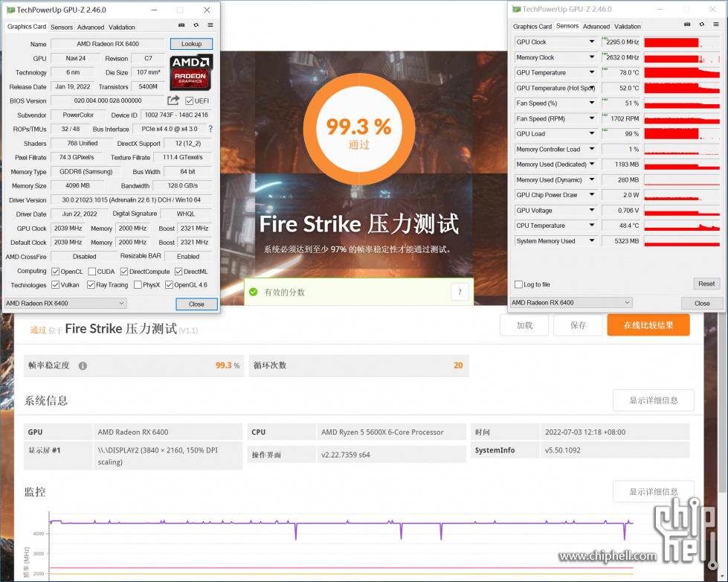Click the 循环次数 value 20
728x582 pixels.
point(458,365)
